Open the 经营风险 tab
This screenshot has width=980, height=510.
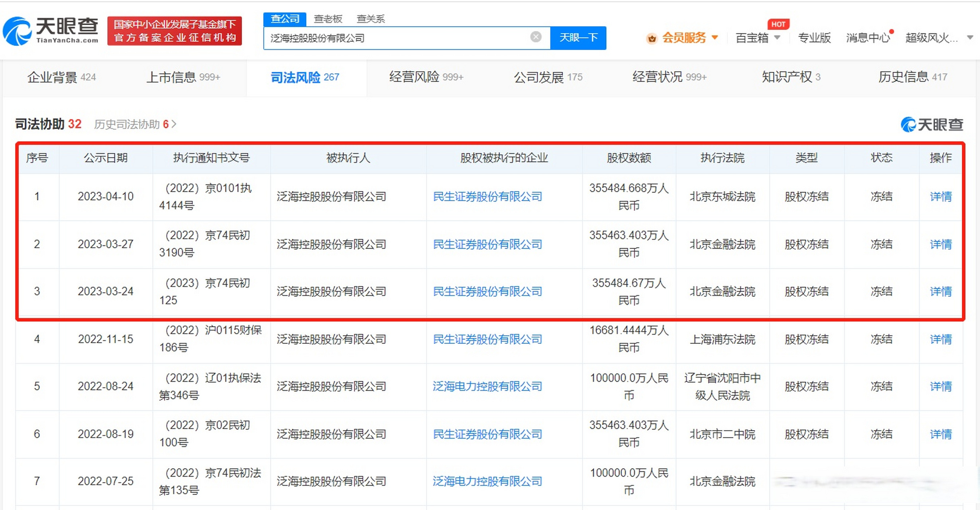[x=426, y=77]
